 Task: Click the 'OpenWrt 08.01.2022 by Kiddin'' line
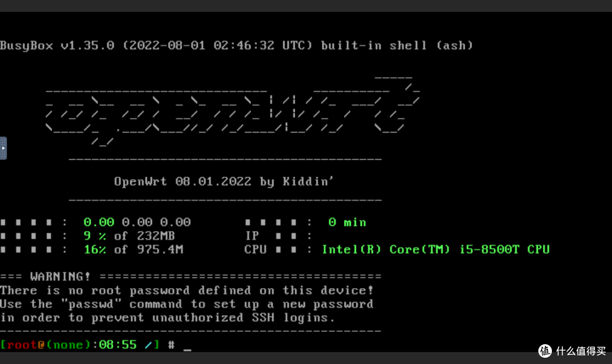(224, 182)
